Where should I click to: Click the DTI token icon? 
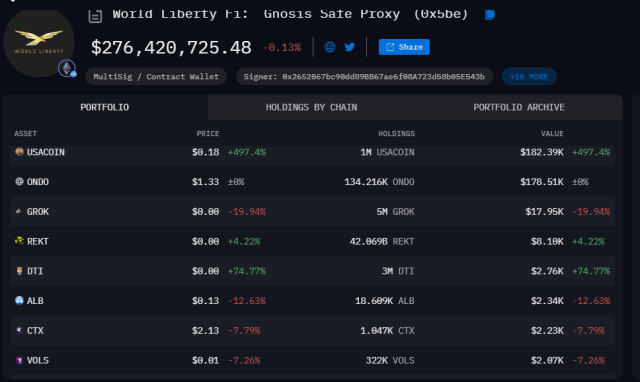click(x=19, y=271)
